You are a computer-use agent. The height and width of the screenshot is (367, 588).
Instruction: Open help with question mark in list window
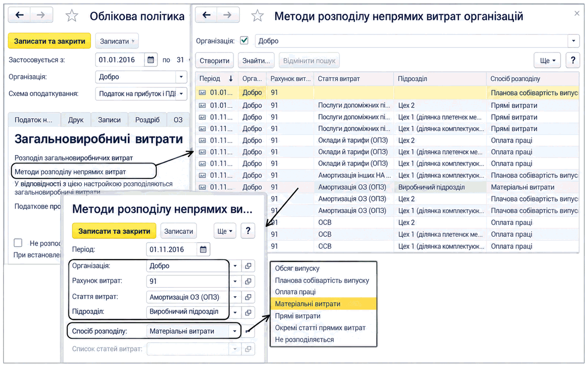(573, 60)
